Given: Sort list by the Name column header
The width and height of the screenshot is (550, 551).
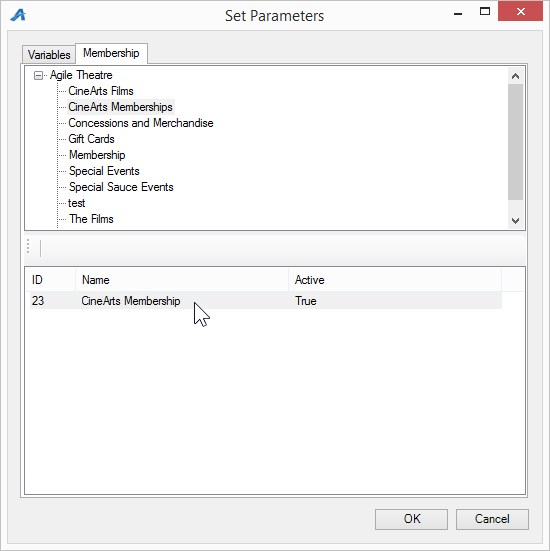Looking at the screenshot, I should point(182,280).
